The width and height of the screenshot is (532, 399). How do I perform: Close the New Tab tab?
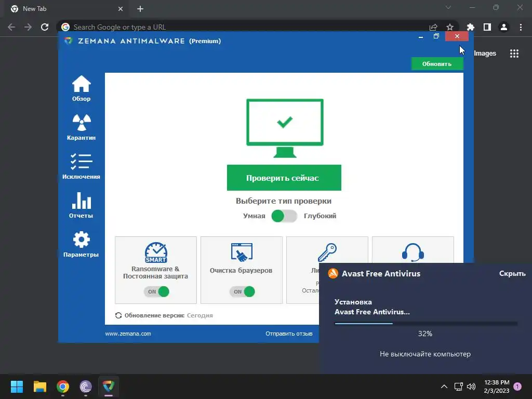point(121,9)
